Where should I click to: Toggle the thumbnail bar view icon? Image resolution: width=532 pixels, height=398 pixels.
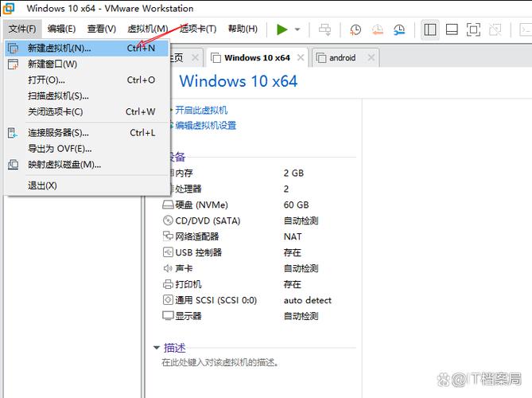[x=452, y=29]
